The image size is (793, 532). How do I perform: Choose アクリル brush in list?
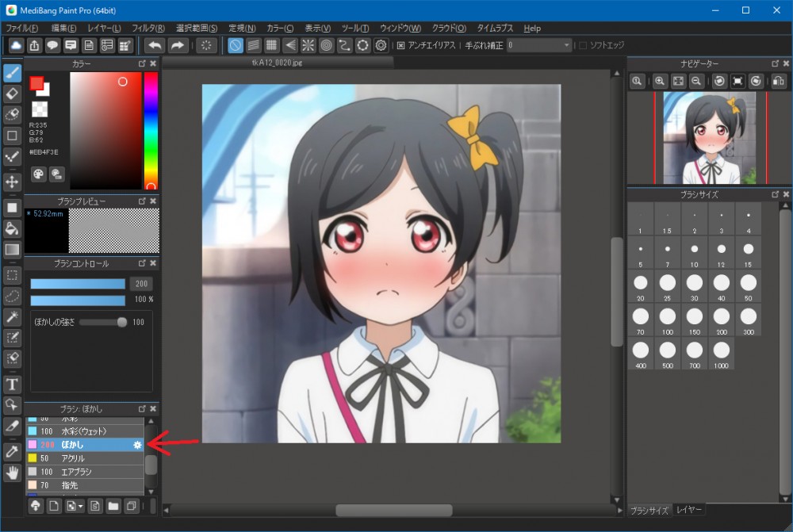pyautogui.click(x=85, y=458)
